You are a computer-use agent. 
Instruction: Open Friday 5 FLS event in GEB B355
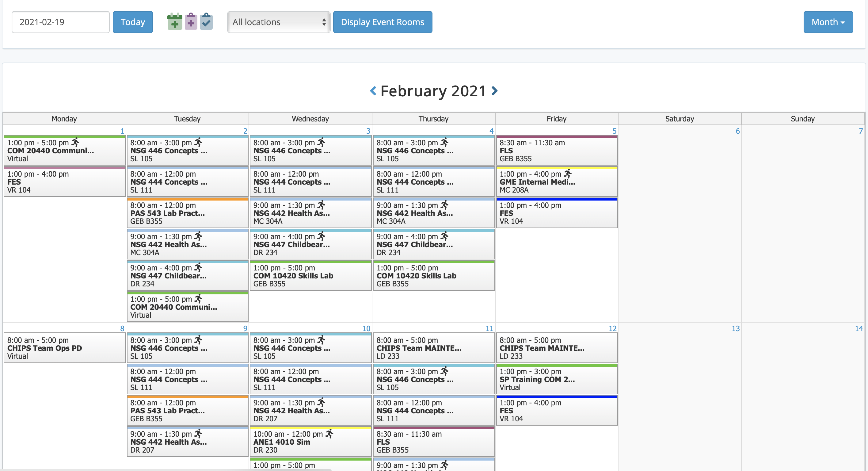tap(557, 150)
